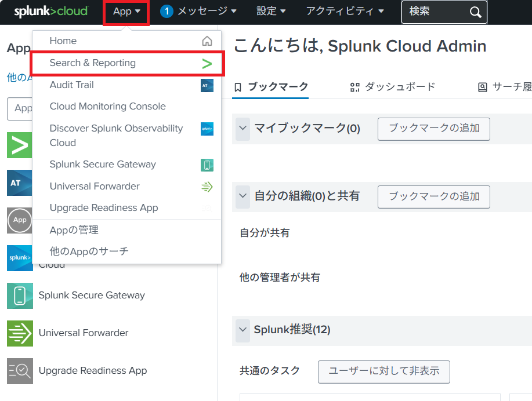The image size is (532, 401).
Task: Click the Splunk Cloud logo
Action: [x=51, y=12]
